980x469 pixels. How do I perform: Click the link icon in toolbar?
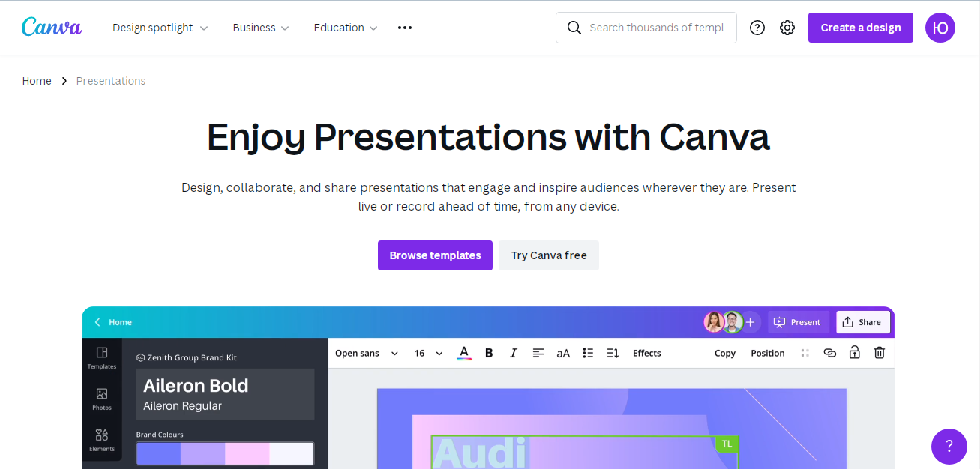(x=830, y=353)
